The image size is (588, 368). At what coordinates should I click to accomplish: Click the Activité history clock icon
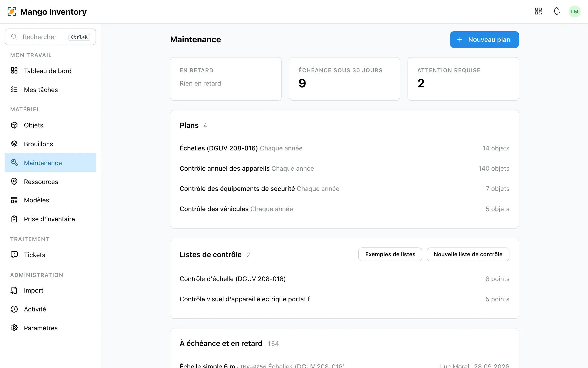tap(14, 309)
